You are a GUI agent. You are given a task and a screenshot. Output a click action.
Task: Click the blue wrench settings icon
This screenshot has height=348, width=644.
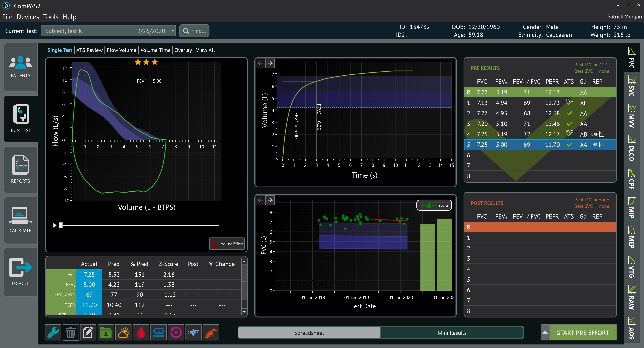[x=53, y=332]
